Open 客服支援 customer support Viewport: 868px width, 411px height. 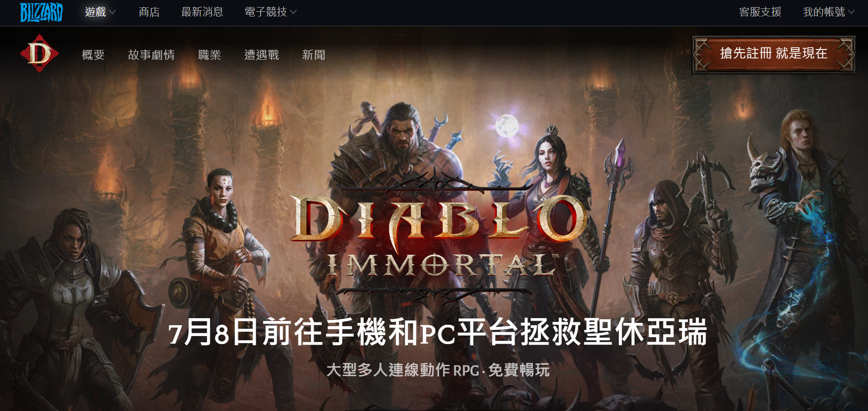click(x=760, y=12)
